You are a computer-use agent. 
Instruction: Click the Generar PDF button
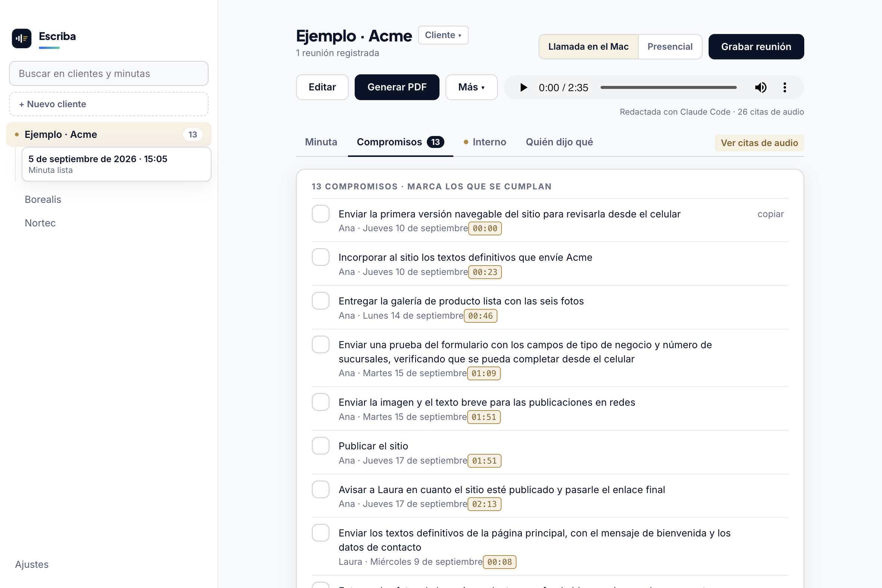coord(397,87)
